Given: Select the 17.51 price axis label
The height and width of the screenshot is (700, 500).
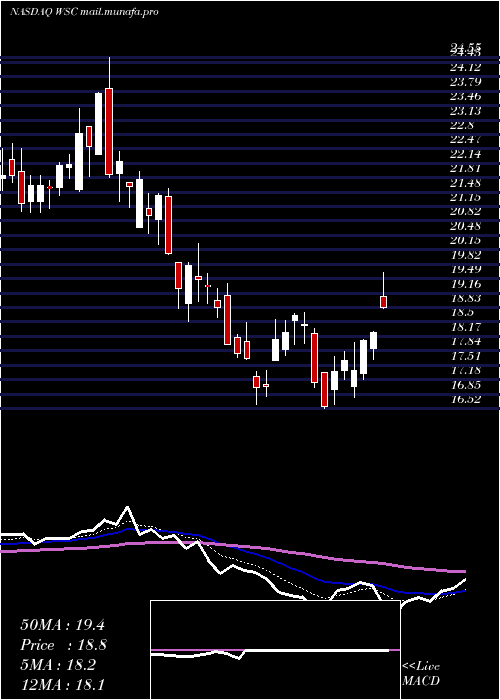Looking at the screenshot, I should [x=466, y=355].
